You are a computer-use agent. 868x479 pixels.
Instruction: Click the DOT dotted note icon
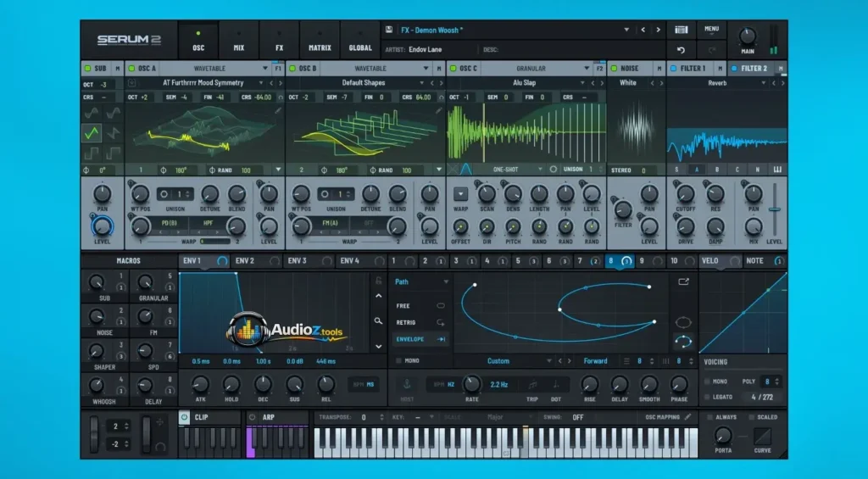[556, 384]
